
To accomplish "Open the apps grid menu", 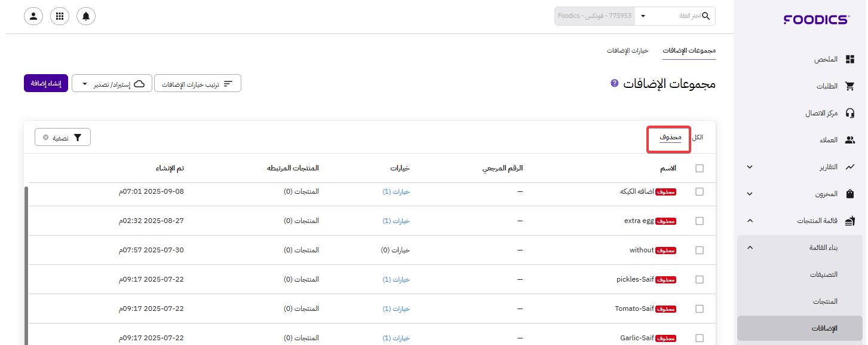I will [x=60, y=16].
